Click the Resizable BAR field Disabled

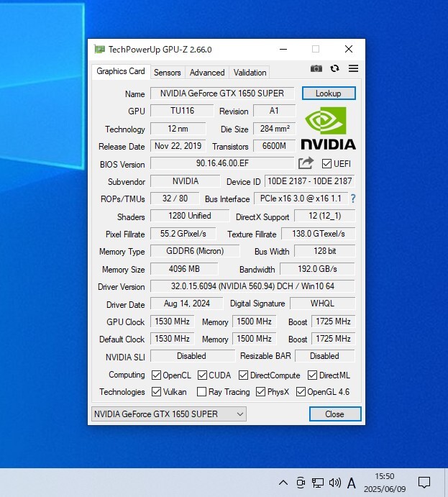[325, 356]
